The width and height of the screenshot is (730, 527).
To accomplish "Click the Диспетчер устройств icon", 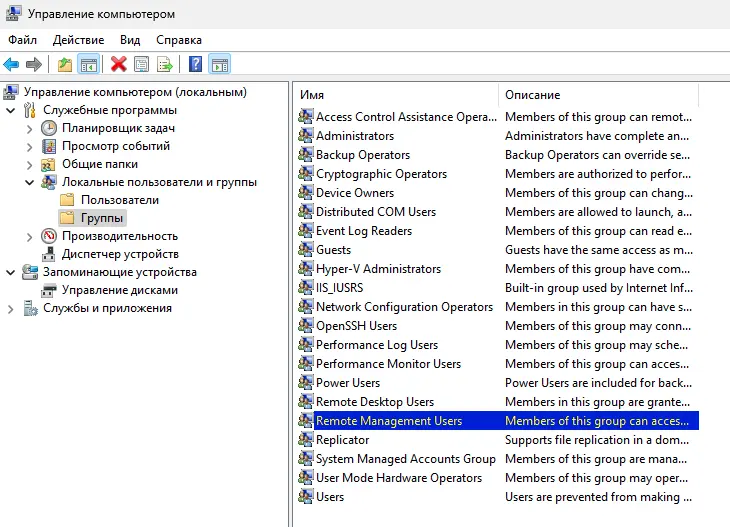I will (49, 254).
